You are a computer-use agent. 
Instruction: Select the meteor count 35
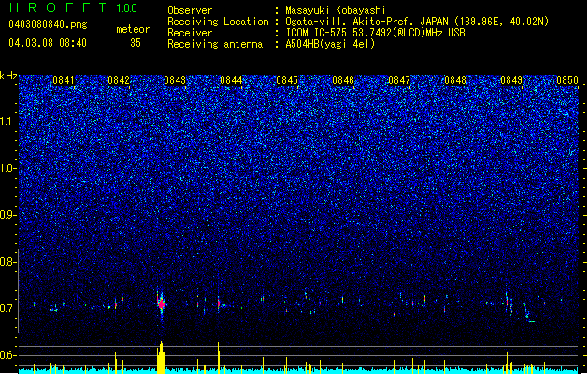(136, 43)
